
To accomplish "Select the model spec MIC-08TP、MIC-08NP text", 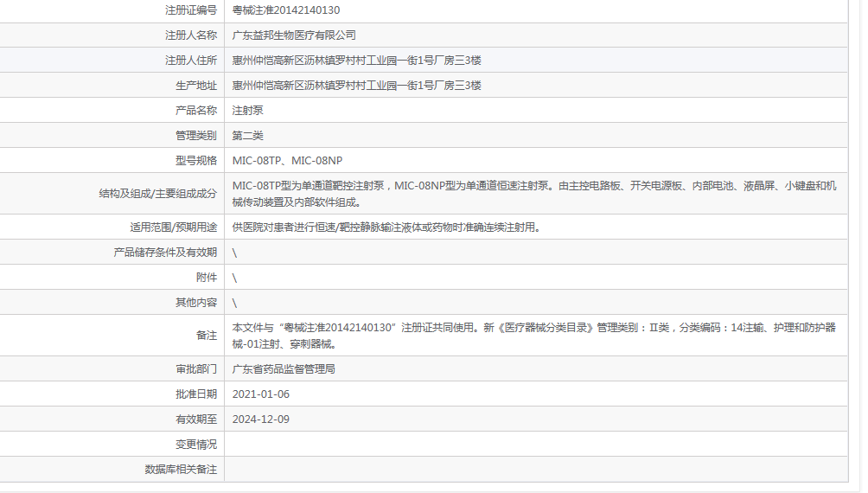I will [288, 161].
